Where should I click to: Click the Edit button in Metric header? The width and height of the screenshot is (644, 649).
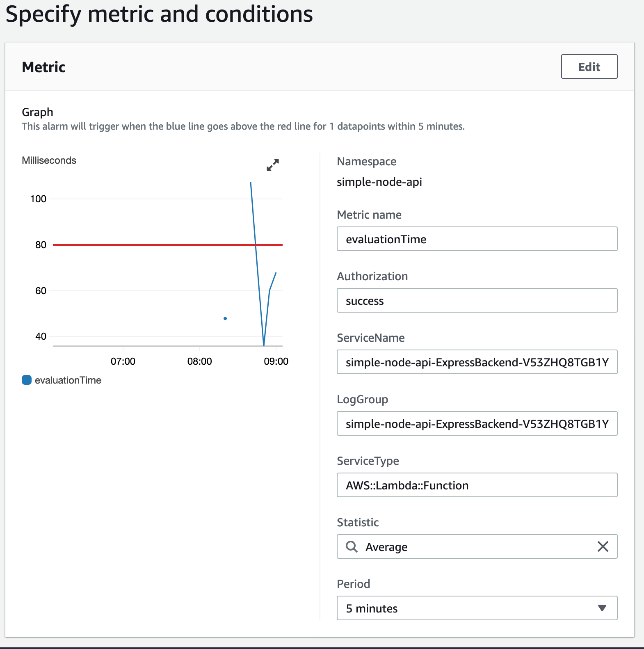(589, 66)
